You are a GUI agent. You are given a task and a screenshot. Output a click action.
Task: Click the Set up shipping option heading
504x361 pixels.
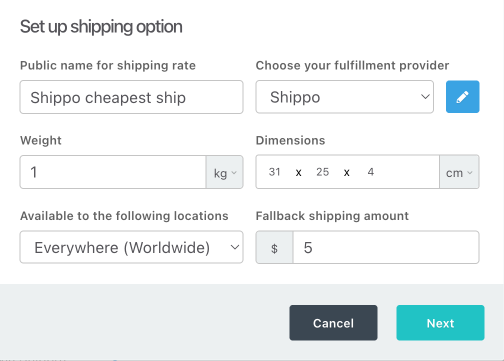click(101, 27)
